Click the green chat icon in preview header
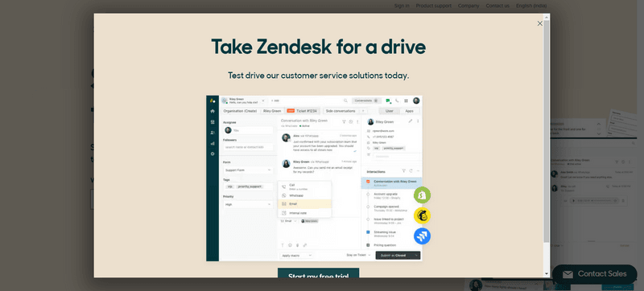644x291 pixels. point(388,100)
